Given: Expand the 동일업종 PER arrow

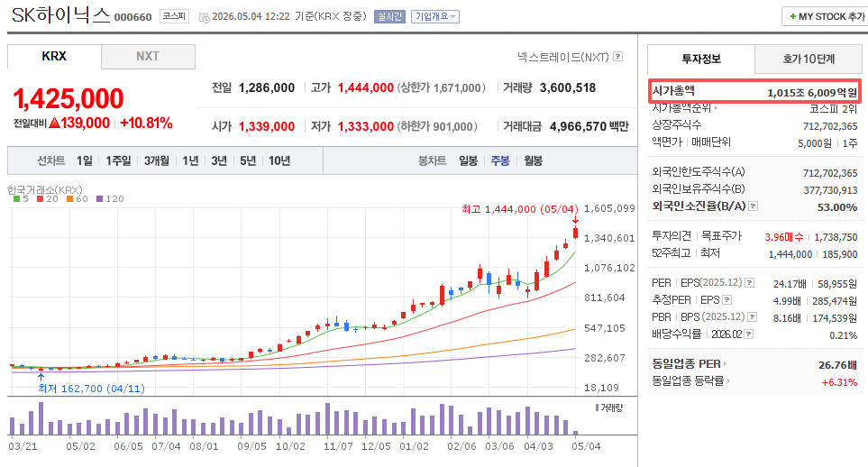Looking at the screenshot, I should coord(725,364).
